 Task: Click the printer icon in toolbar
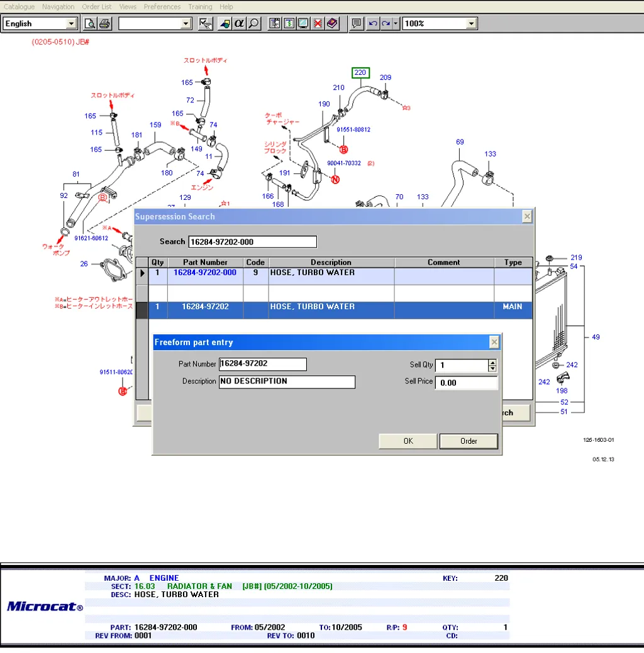(x=104, y=23)
